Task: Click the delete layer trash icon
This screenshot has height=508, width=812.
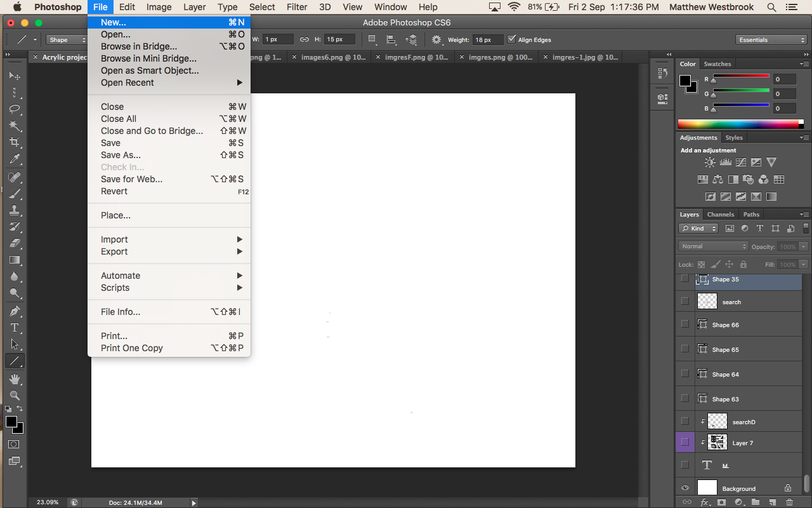Action: pos(789,502)
